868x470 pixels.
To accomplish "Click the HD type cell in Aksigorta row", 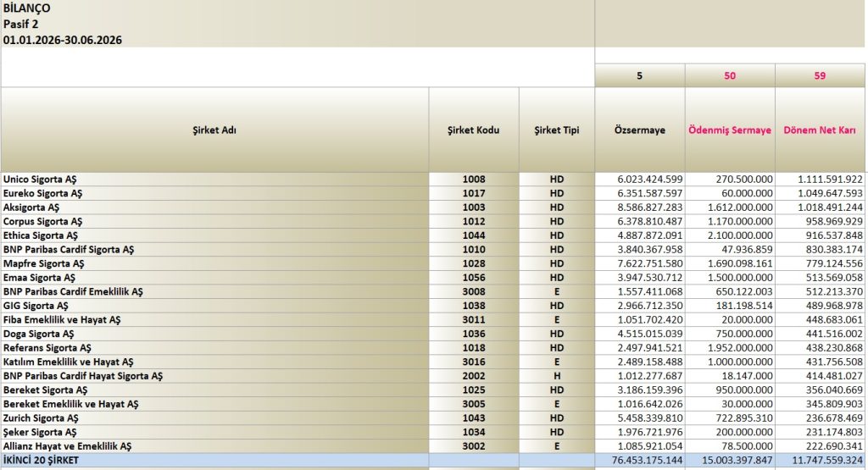I will point(557,207).
